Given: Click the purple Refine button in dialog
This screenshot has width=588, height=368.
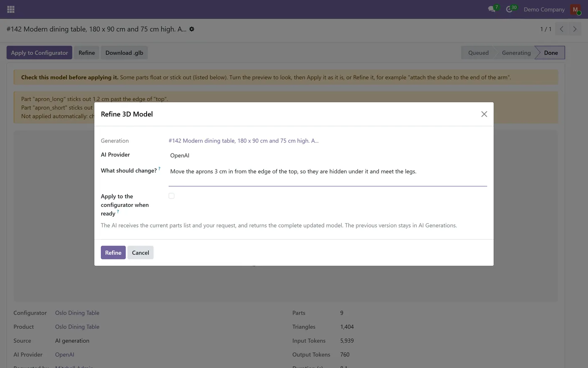Looking at the screenshot, I should coord(113,252).
